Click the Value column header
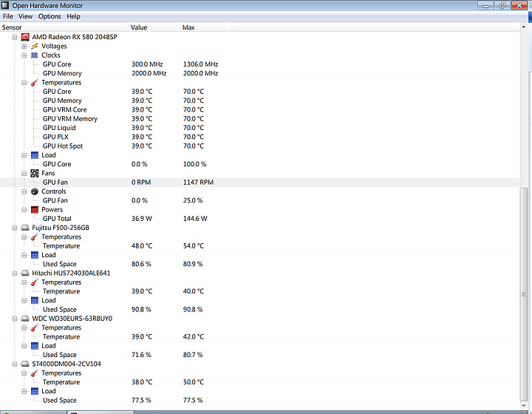532x414 pixels. tap(154, 27)
